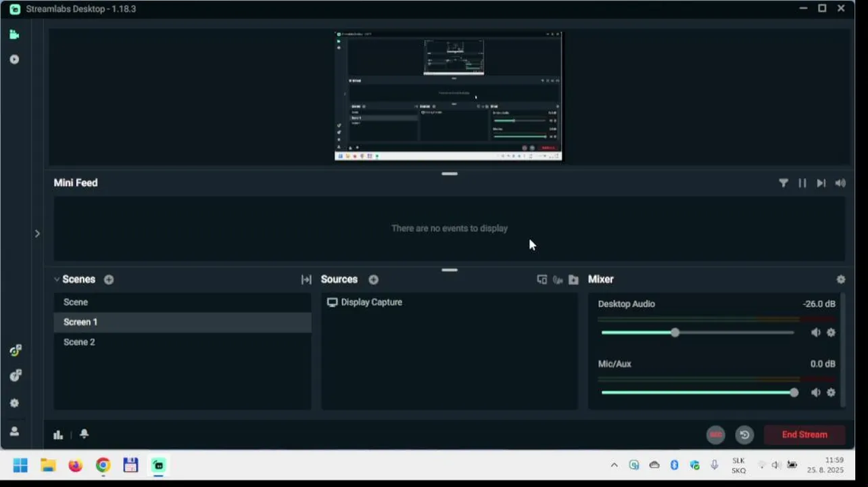Open the Highlighter icon below Editor
Image resolution: width=868 pixels, height=487 pixels.
tap(14, 60)
